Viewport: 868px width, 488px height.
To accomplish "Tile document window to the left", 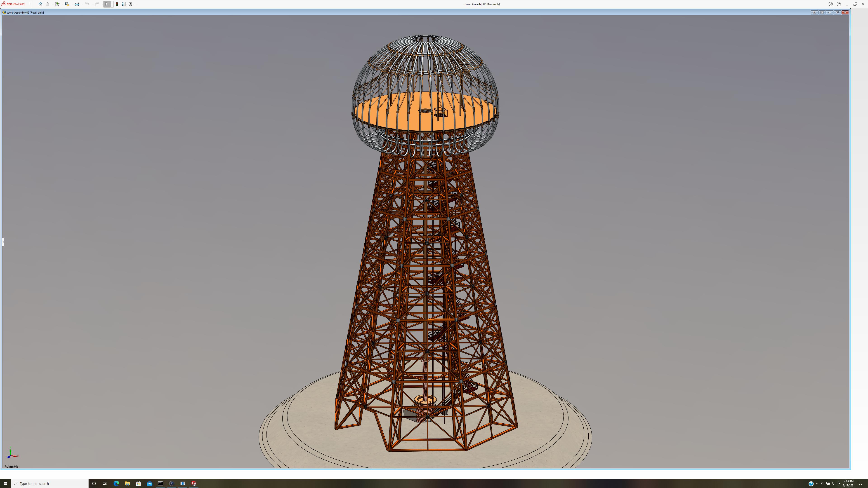I will [814, 12].
